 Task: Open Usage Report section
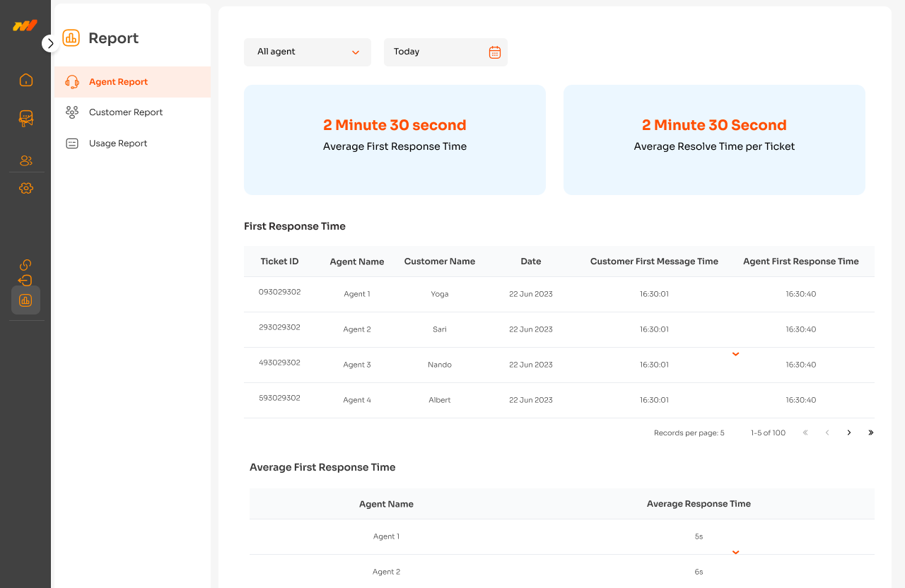tap(118, 143)
